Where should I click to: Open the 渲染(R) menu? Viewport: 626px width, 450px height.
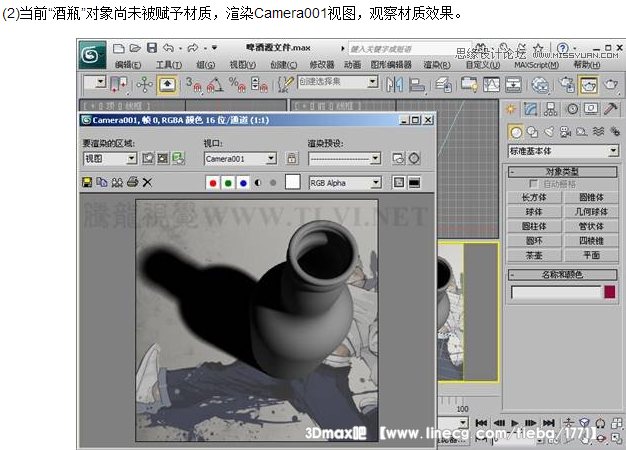tap(436, 64)
